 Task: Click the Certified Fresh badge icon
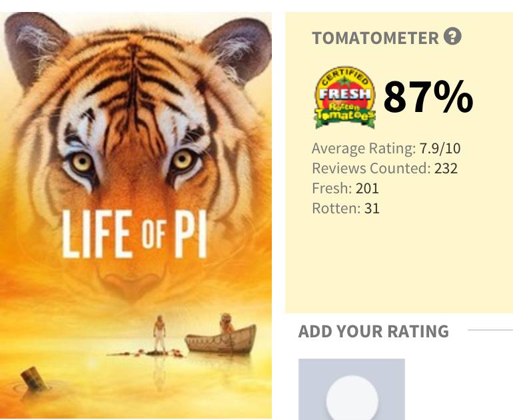(x=344, y=97)
